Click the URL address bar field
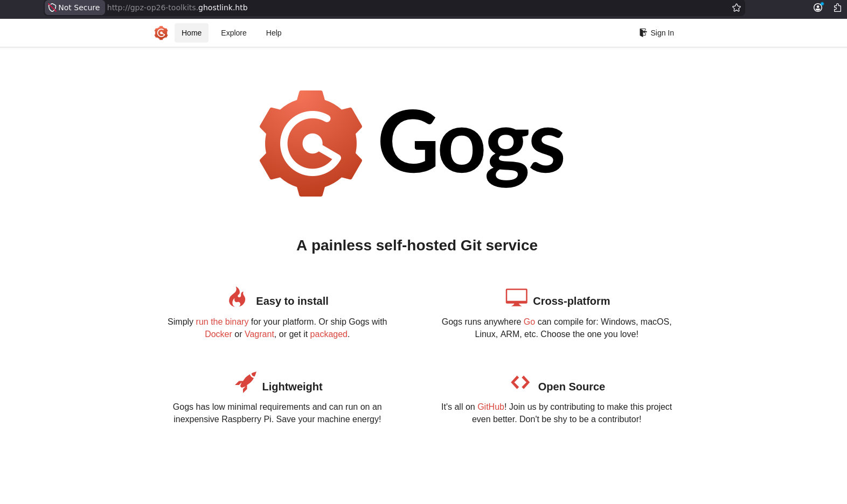The height and width of the screenshot is (504, 847). point(415,8)
